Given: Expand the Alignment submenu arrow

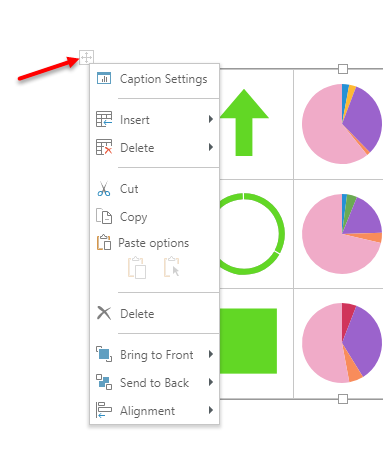Looking at the screenshot, I should pyautogui.click(x=210, y=410).
